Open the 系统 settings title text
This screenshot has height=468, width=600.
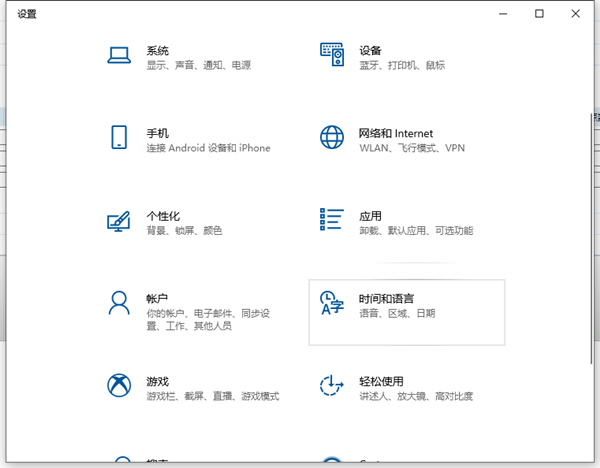click(157, 50)
